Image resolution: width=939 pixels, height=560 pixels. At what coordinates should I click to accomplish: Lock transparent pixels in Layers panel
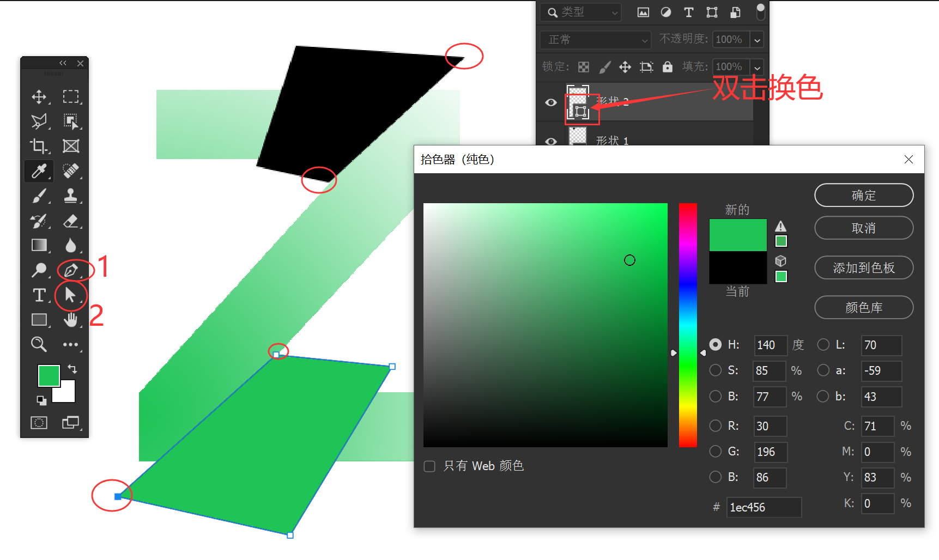coord(584,67)
